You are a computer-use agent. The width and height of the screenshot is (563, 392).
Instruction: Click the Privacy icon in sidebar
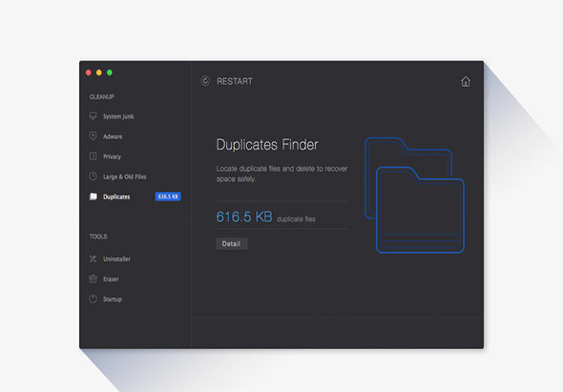[x=93, y=156]
